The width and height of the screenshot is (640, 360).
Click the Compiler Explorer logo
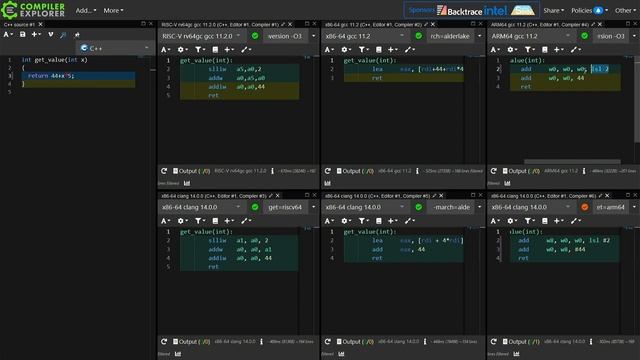pyautogui.click(x=33, y=10)
